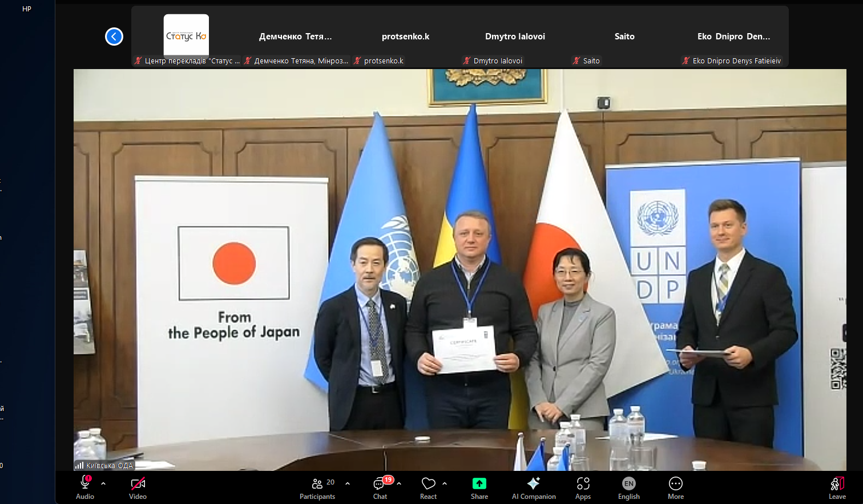
Task: Click the protsenko.k participant tile
Action: point(405,37)
